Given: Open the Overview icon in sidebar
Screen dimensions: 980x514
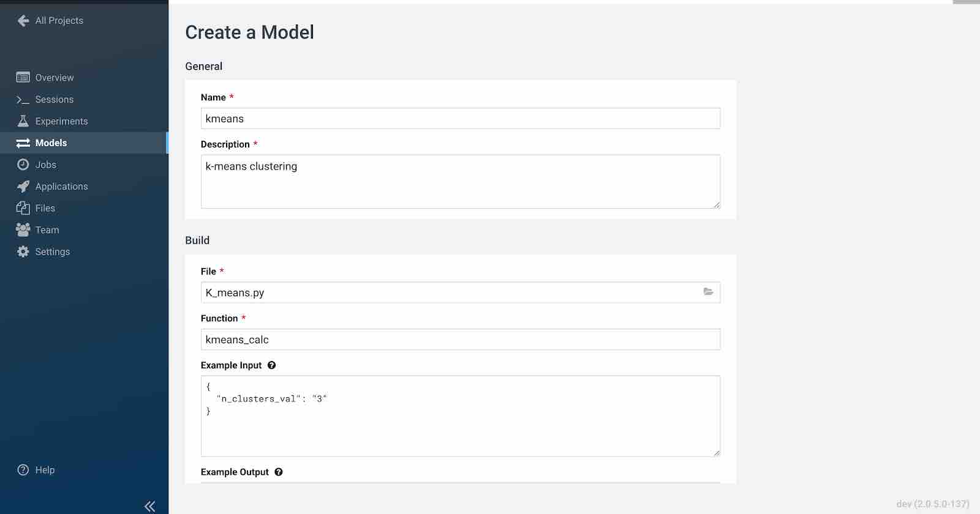Looking at the screenshot, I should [x=23, y=78].
